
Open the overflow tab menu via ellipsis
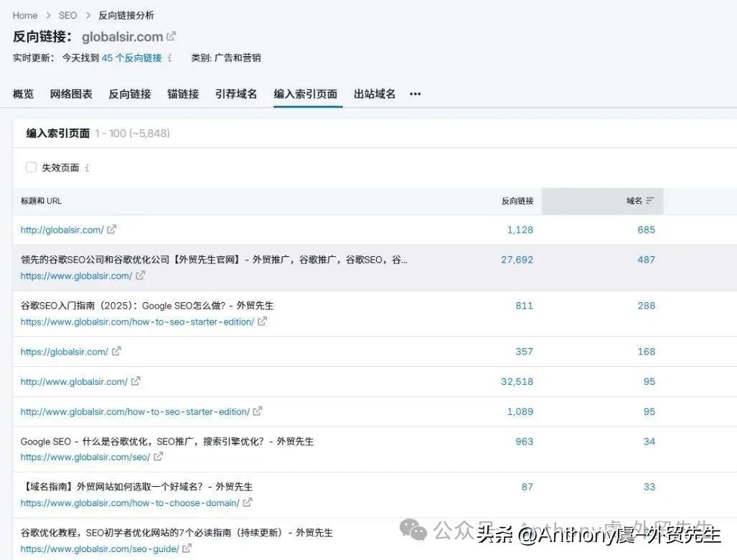tap(414, 93)
